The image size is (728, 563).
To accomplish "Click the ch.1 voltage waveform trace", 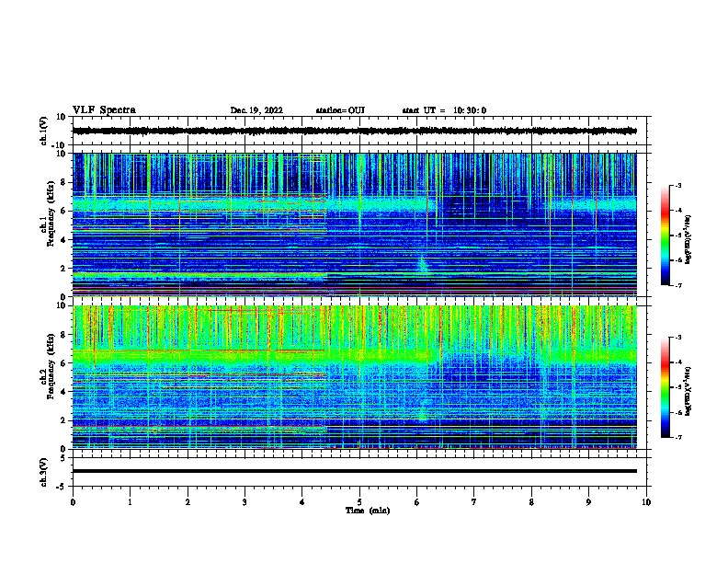I will tap(355, 131).
